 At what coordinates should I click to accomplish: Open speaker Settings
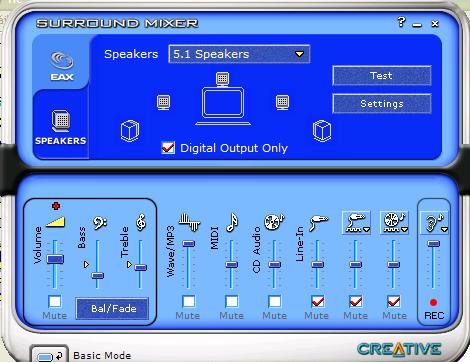coord(382,104)
